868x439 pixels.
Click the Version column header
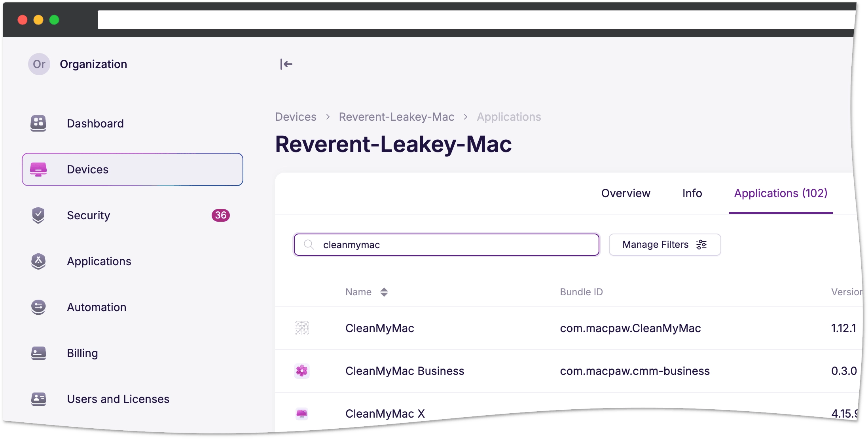[846, 292]
